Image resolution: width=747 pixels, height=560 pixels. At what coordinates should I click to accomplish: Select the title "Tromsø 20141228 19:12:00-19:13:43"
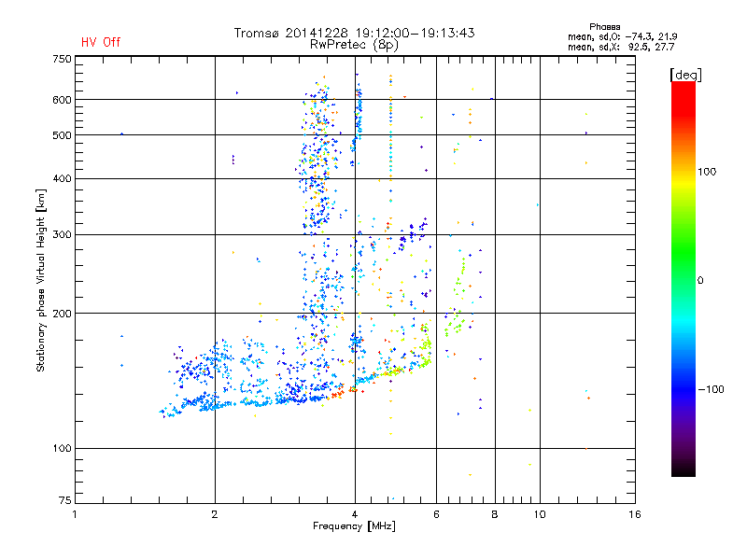tap(355, 33)
